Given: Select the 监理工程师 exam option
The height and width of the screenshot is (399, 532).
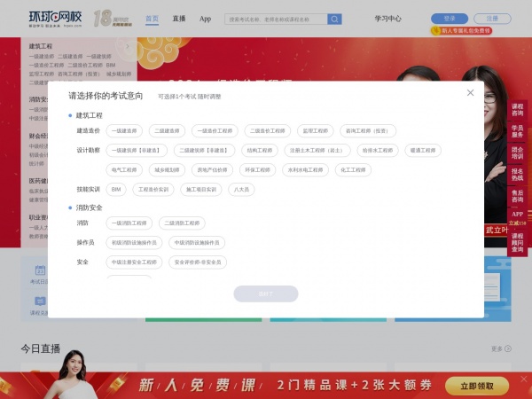Looking at the screenshot, I should 313,130.
